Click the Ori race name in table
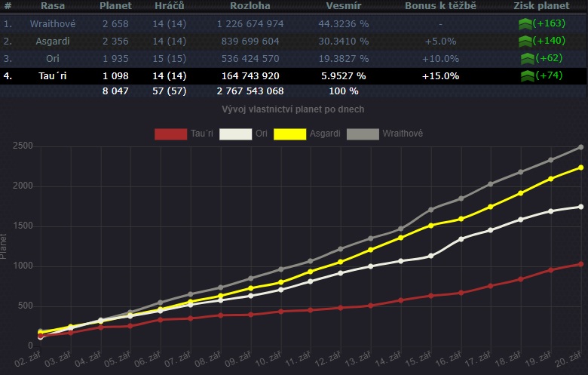Viewport: 588px width, 375px height. [52, 58]
